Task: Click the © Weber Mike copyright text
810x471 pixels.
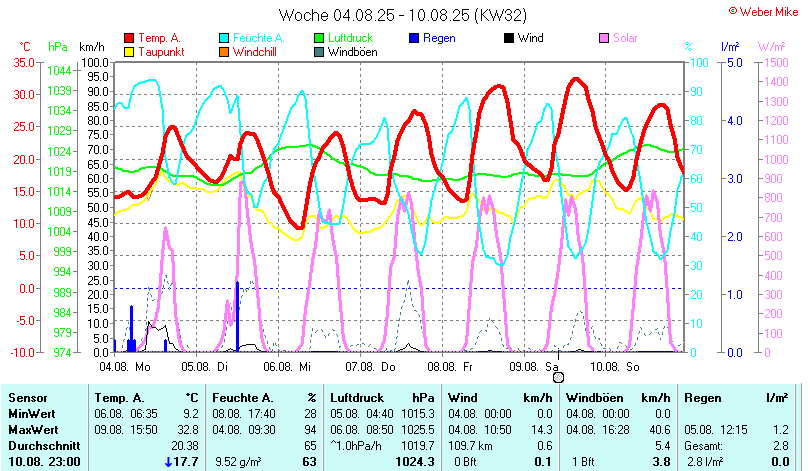Action: (x=763, y=10)
